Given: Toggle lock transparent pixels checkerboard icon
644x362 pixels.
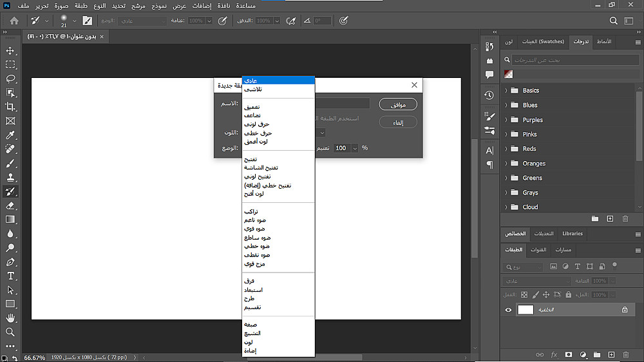Looking at the screenshot, I should click(x=524, y=294).
